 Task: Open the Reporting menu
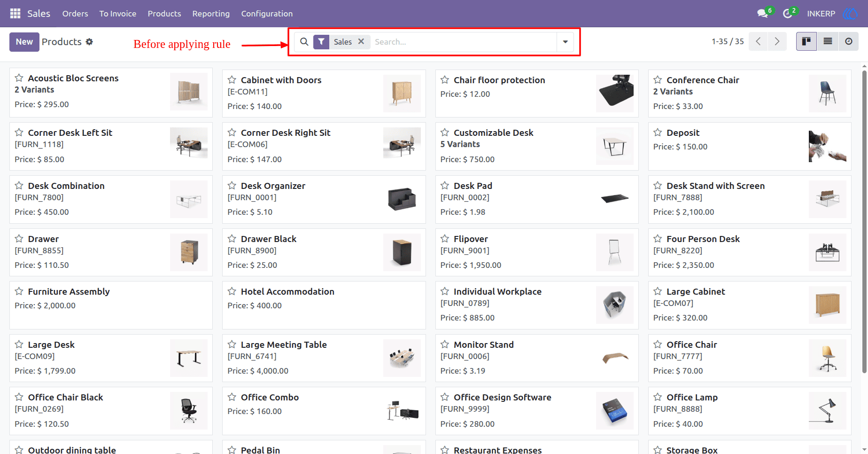(x=211, y=14)
